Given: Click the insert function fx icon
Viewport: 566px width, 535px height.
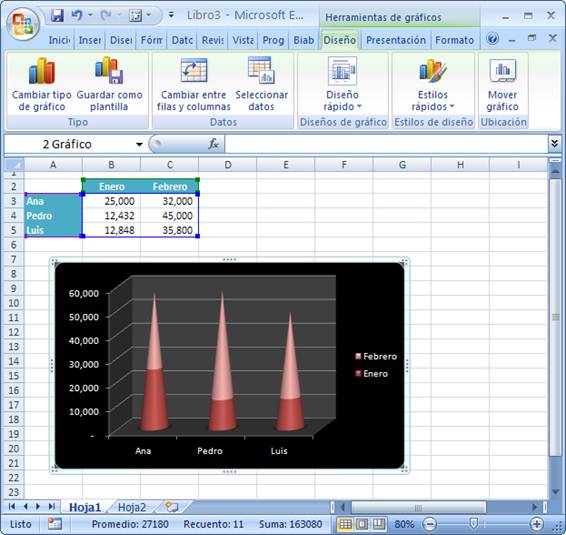Looking at the screenshot, I should (213, 144).
